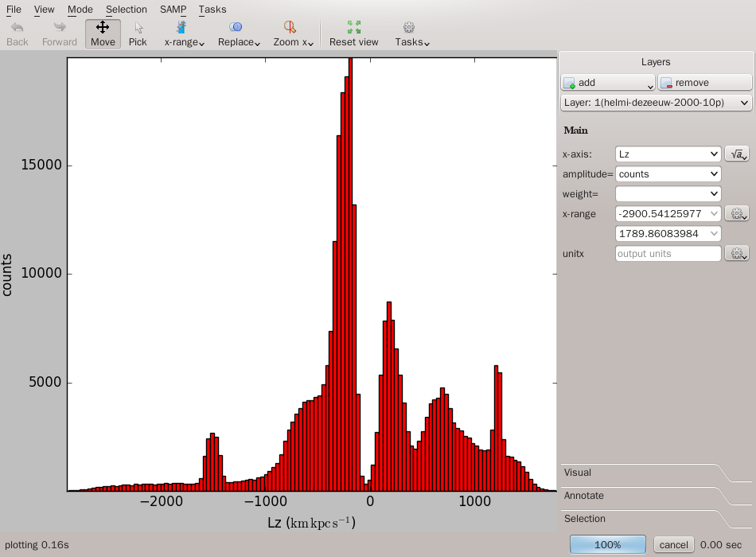
Task: Open the Tasks gear toolbar button
Action: tap(411, 34)
